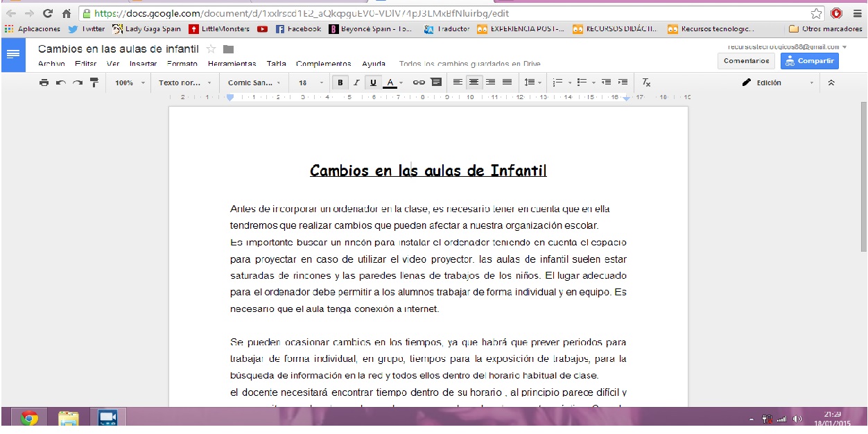Toggle bold formatting button
868x434 pixels.
(340, 83)
